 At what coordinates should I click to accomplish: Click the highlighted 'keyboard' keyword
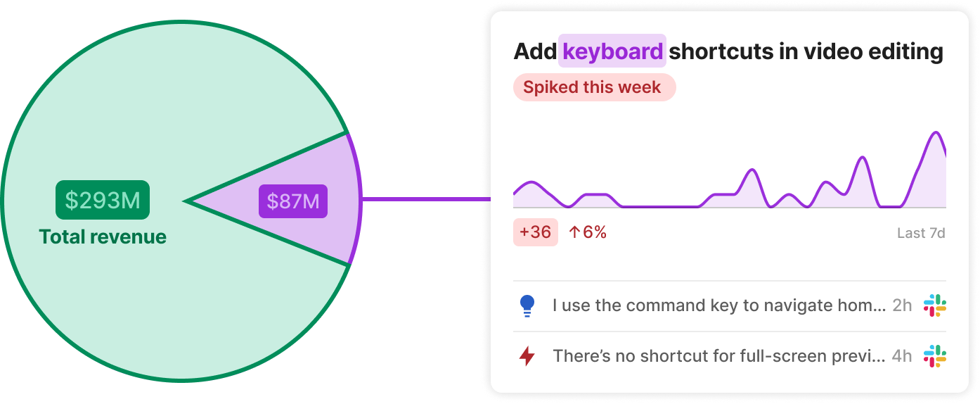pyautogui.click(x=612, y=51)
